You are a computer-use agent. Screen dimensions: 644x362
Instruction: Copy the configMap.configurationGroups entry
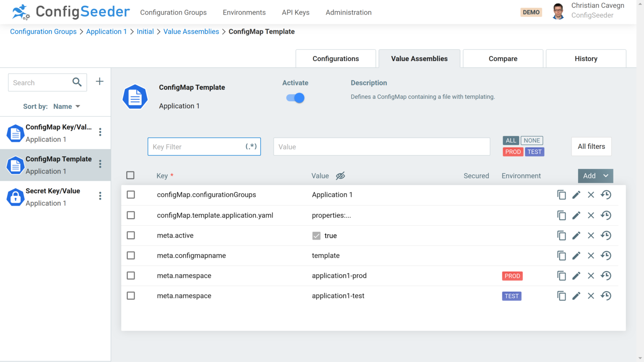click(x=561, y=195)
